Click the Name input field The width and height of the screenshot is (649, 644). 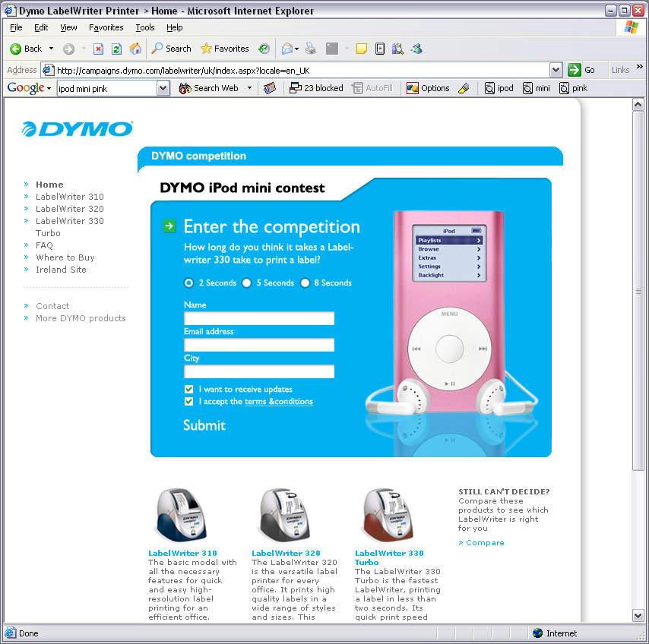[259, 318]
